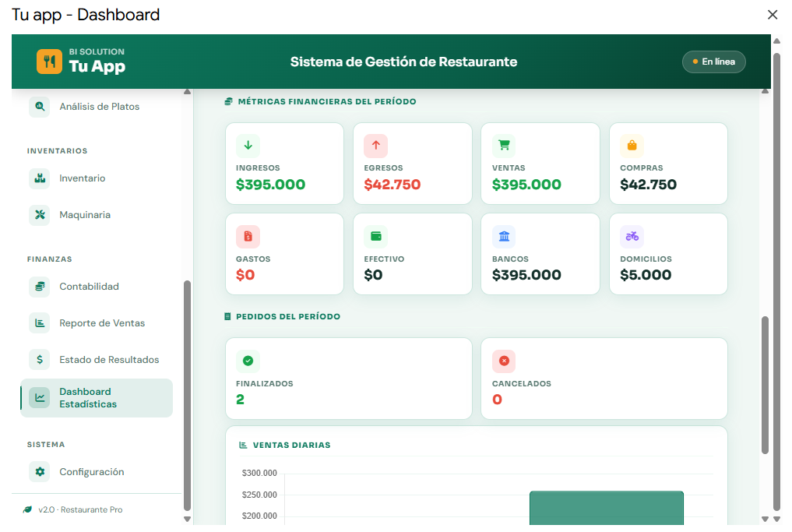This screenshot has height=532, width=792.
Task: Click the green down-arrow Ingresos icon
Action: tap(248, 146)
